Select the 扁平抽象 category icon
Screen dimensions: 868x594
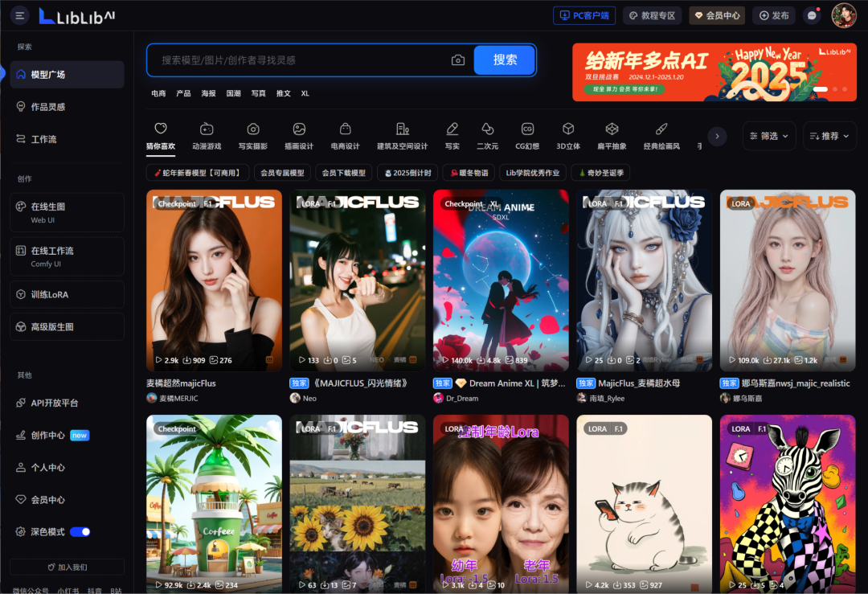point(612,130)
